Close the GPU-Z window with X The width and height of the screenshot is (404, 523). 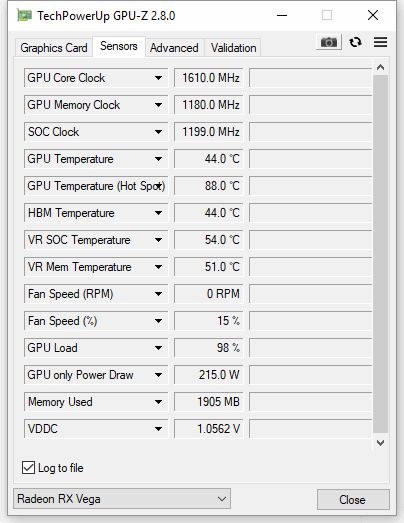(373, 15)
